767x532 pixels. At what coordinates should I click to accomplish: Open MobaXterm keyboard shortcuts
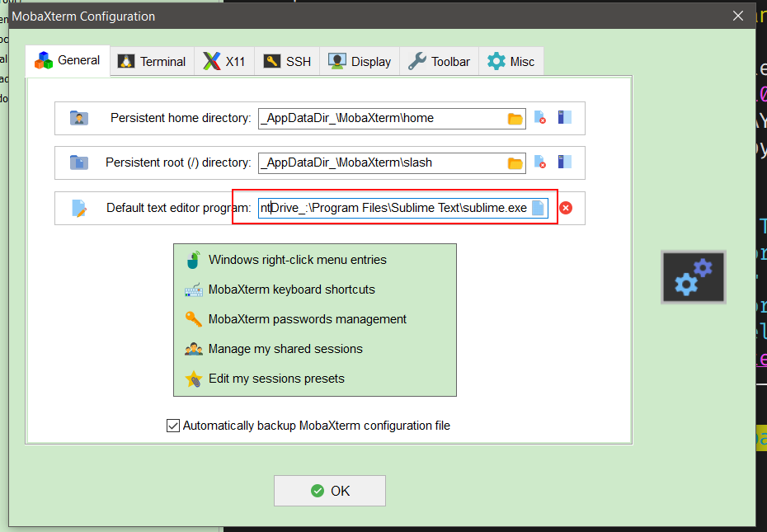[291, 290]
